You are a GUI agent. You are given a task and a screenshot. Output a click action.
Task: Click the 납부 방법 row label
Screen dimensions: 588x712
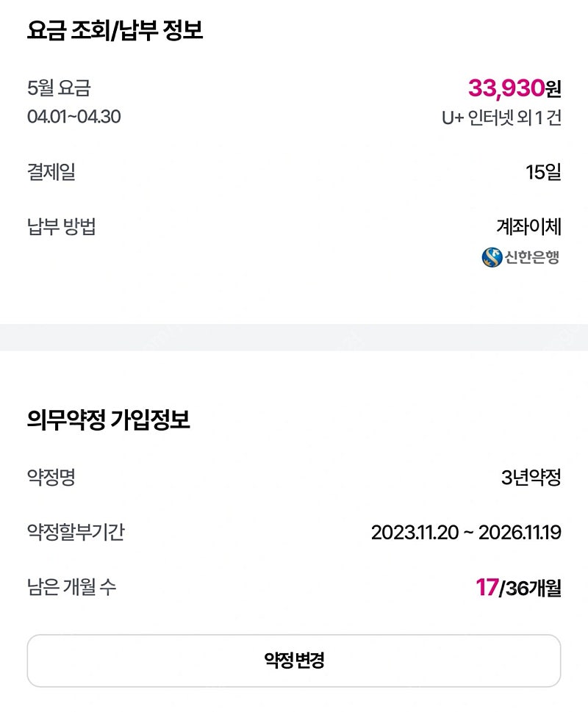[x=61, y=226]
